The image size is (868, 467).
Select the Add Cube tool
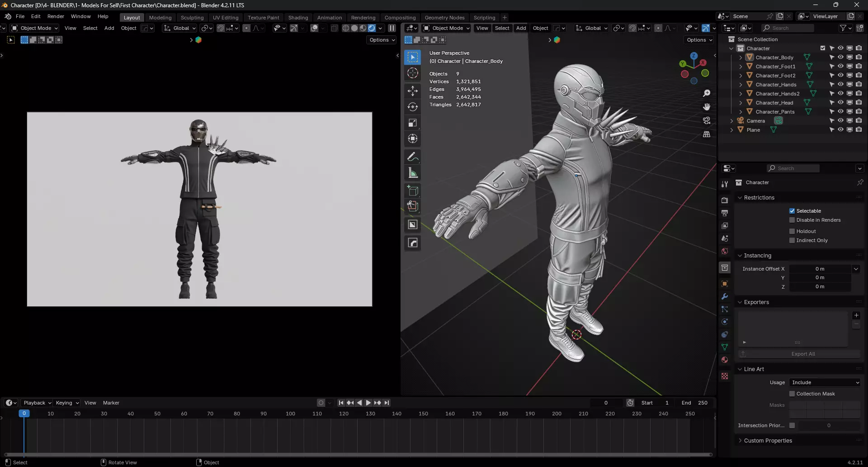412,191
